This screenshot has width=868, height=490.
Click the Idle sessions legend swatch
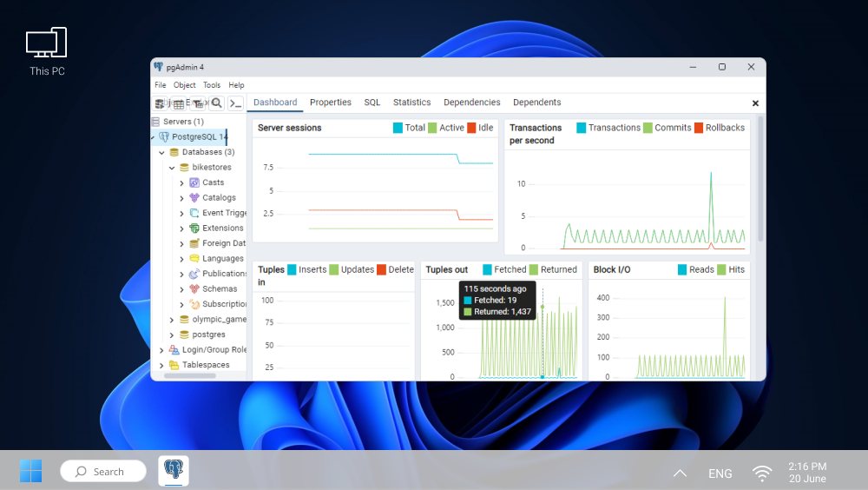[471, 128]
